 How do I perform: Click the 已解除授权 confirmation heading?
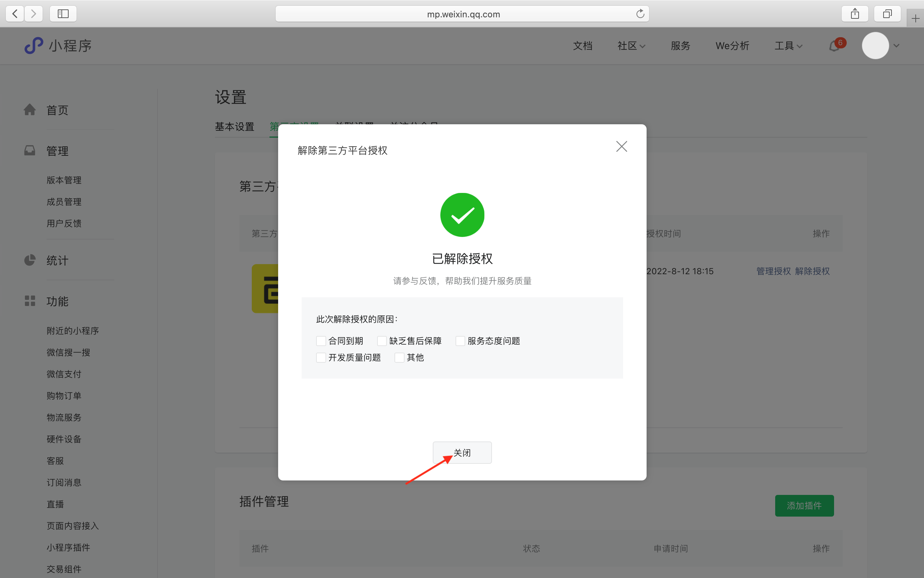pyautogui.click(x=462, y=259)
